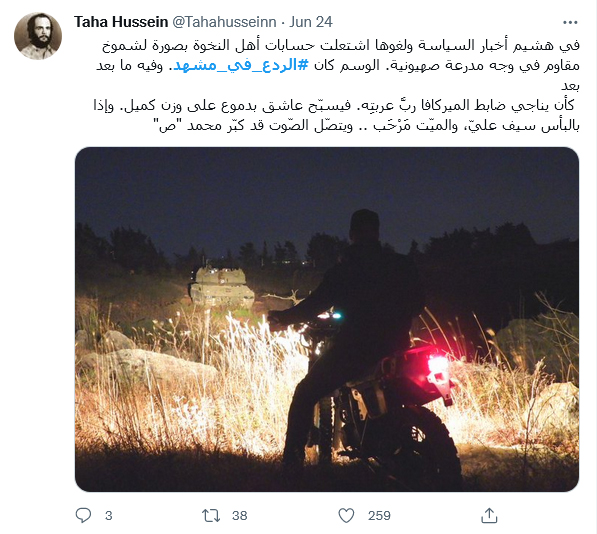Click the retweet arrows icon
This screenshot has height=534, width=597.
211,515
